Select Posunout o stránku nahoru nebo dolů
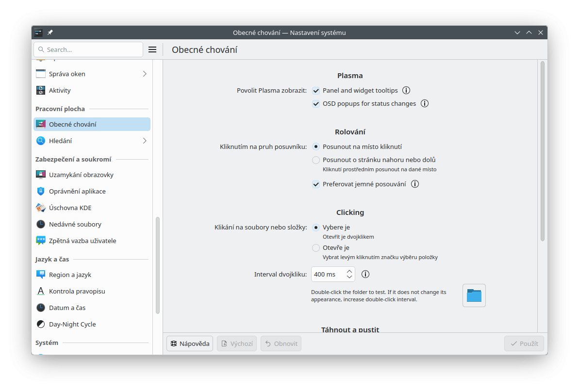The image size is (579, 392). pyautogui.click(x=316, y=160)
